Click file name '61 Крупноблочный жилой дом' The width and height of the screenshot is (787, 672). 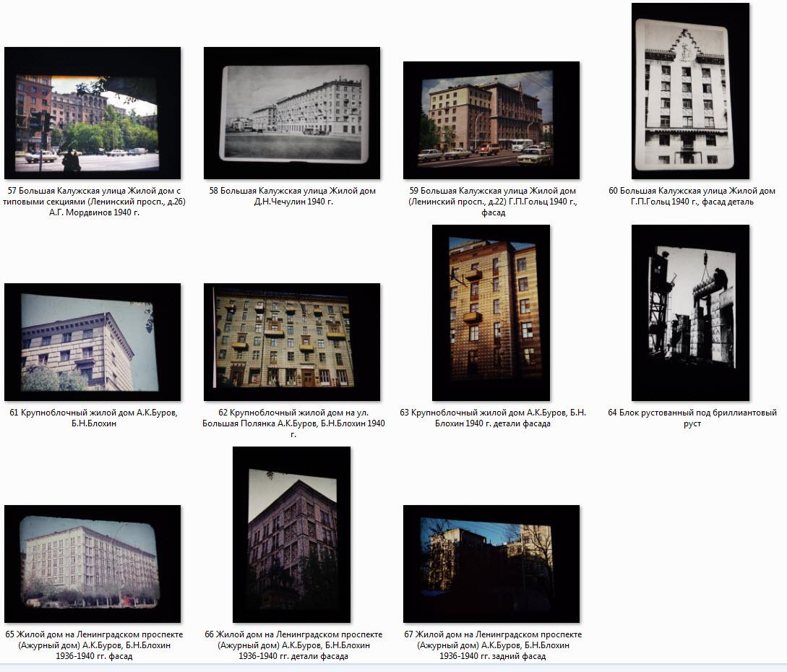(94, 418)
